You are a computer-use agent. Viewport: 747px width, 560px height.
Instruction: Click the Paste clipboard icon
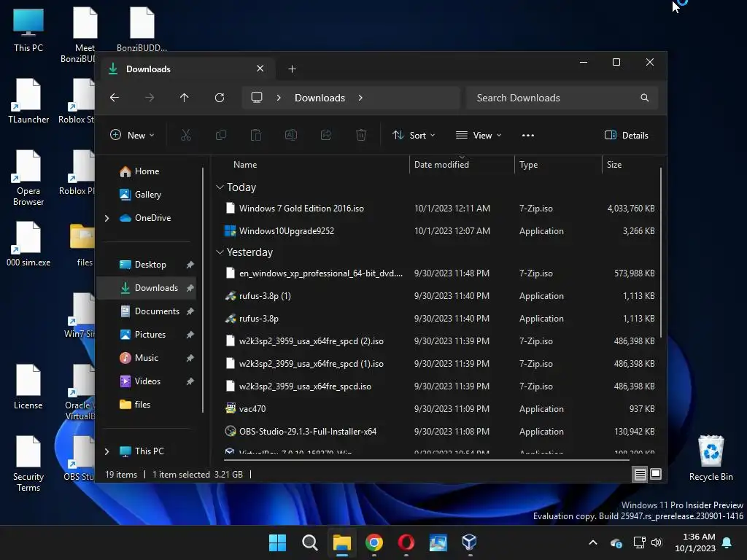(256, 135)
